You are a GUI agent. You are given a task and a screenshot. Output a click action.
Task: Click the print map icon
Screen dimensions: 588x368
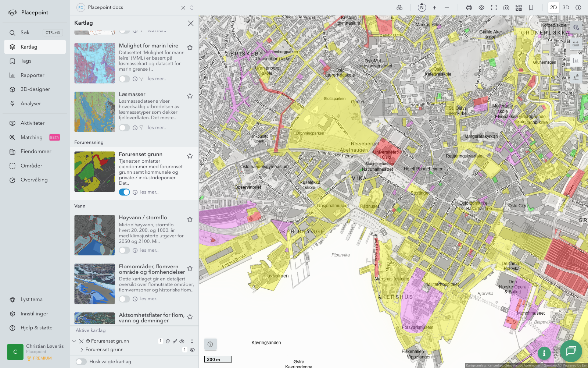point(469,8)
